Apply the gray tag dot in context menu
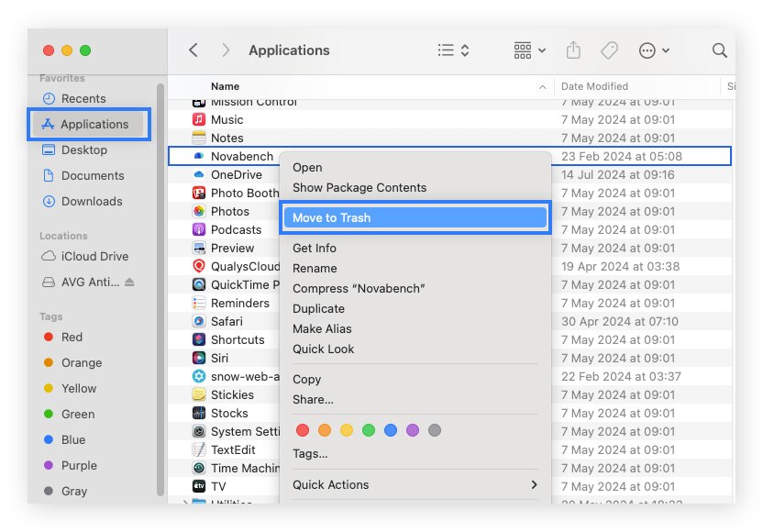The image size is (763, 532). (x=435, y=430)
